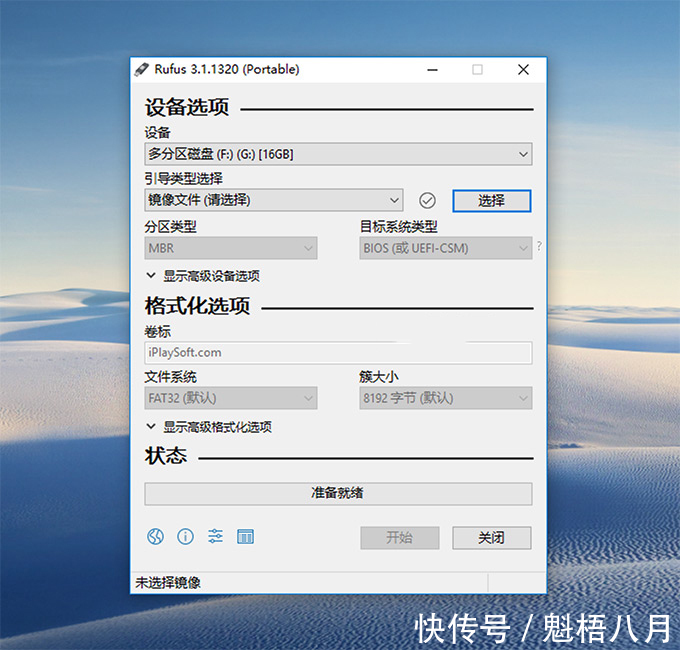Open the 分区类型 MBR dropdown
The height and width of the screenshot is (650, 680).
(x=231, y=248)
